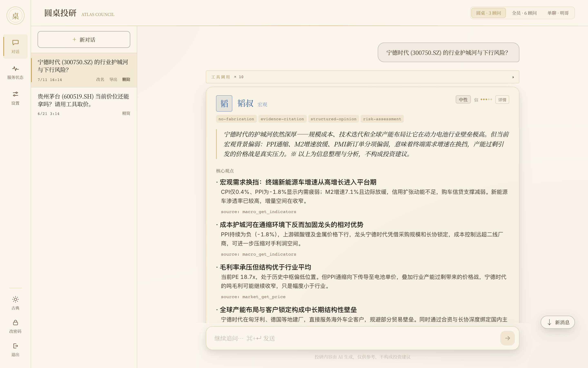Click the 桌 round logo icon

coord(15,16)
